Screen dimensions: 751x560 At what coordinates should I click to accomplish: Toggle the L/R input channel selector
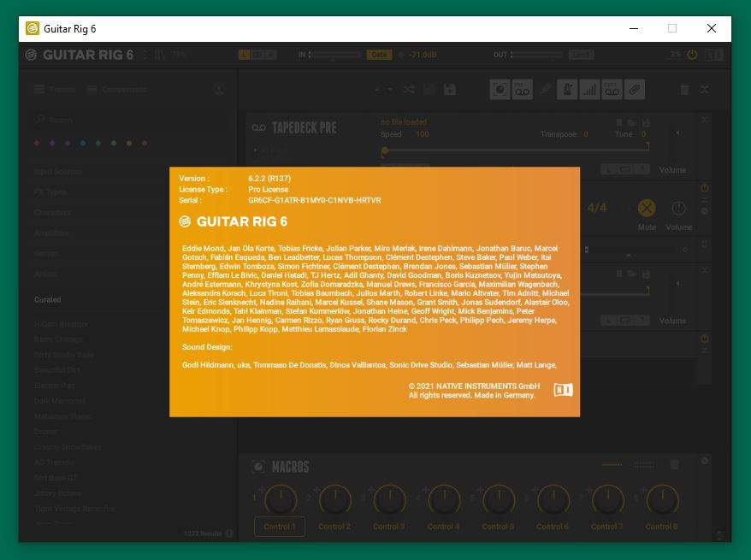point(257,55)
